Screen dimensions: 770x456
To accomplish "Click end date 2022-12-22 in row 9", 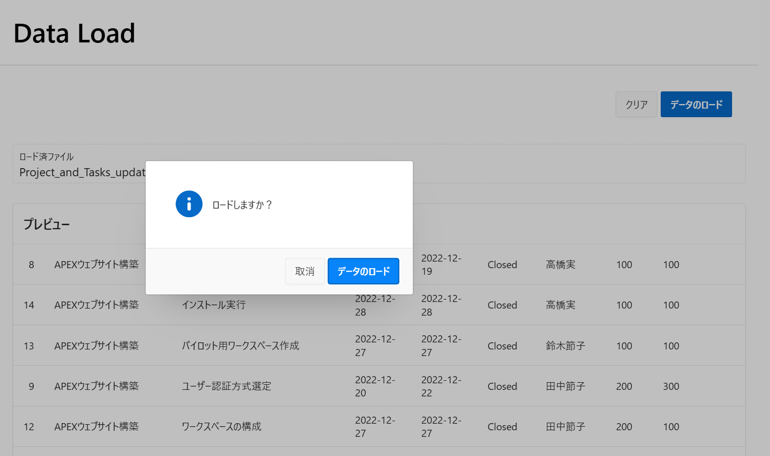I will tap(441, 386).
